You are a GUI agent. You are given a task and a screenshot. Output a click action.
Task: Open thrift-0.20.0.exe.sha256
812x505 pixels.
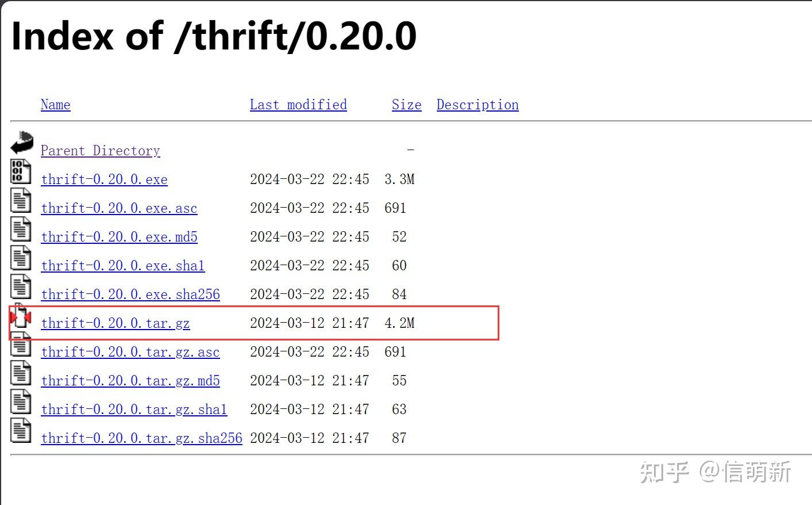tap(130, 294)
